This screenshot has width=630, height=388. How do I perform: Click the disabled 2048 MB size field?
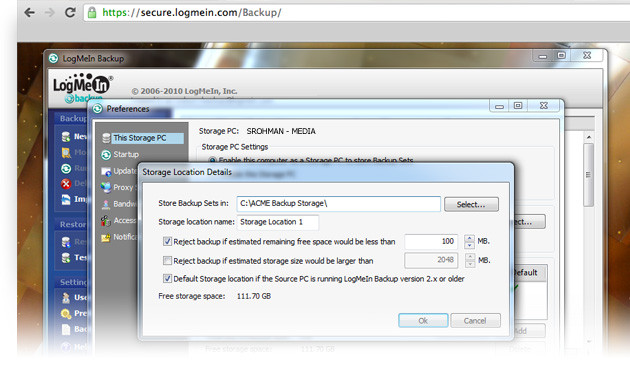tap(431, 260)
